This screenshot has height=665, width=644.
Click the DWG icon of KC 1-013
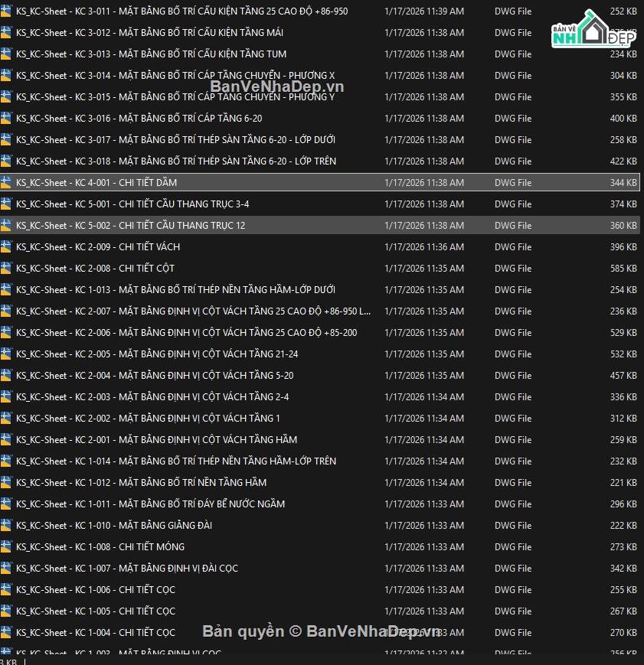pyautogui.click(x=6, y=290)
